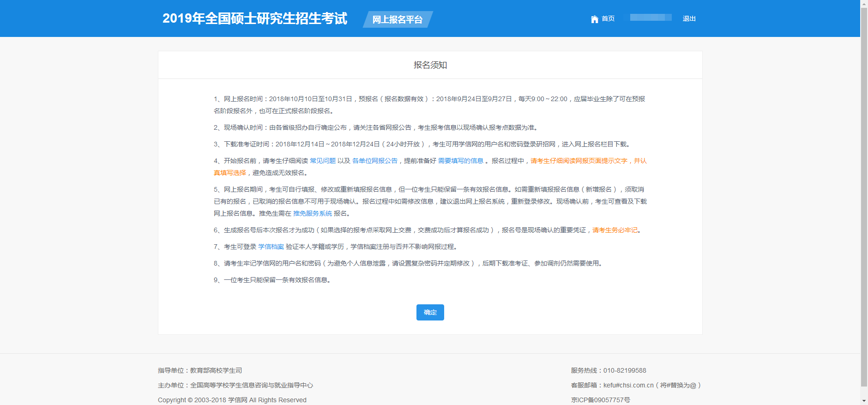Visit the 学信档案 link
Image resolution: width=868 pixels, height=405 pixels.
point(271,247)
